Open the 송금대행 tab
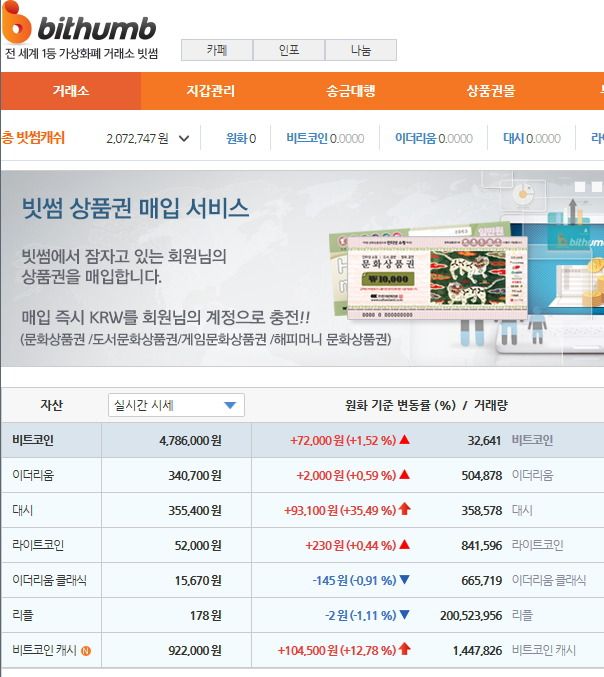 (351, 91)
